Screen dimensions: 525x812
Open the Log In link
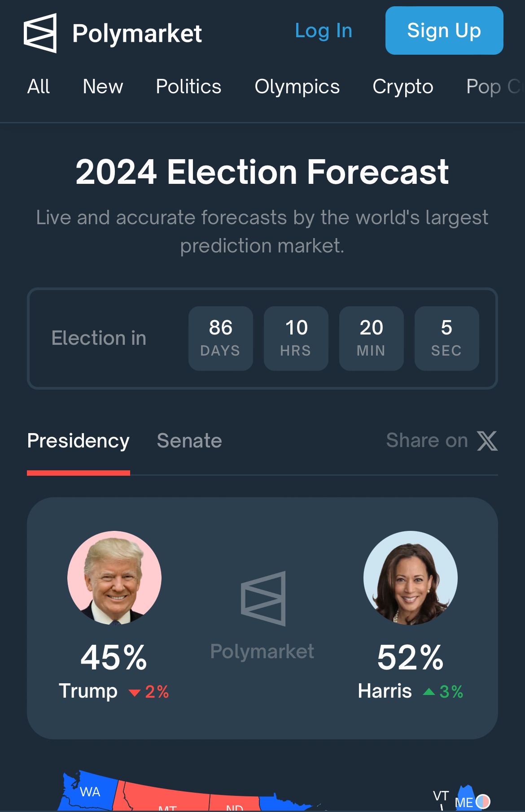(x=324, y=31)
